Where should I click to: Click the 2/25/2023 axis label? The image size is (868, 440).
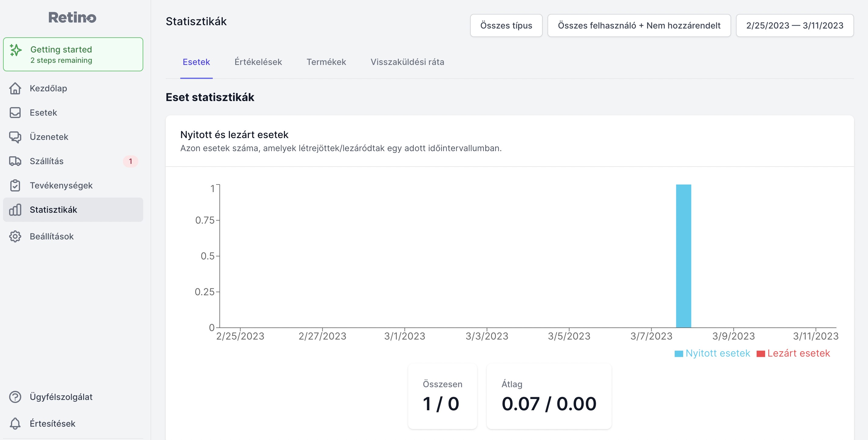pos(240,336)
